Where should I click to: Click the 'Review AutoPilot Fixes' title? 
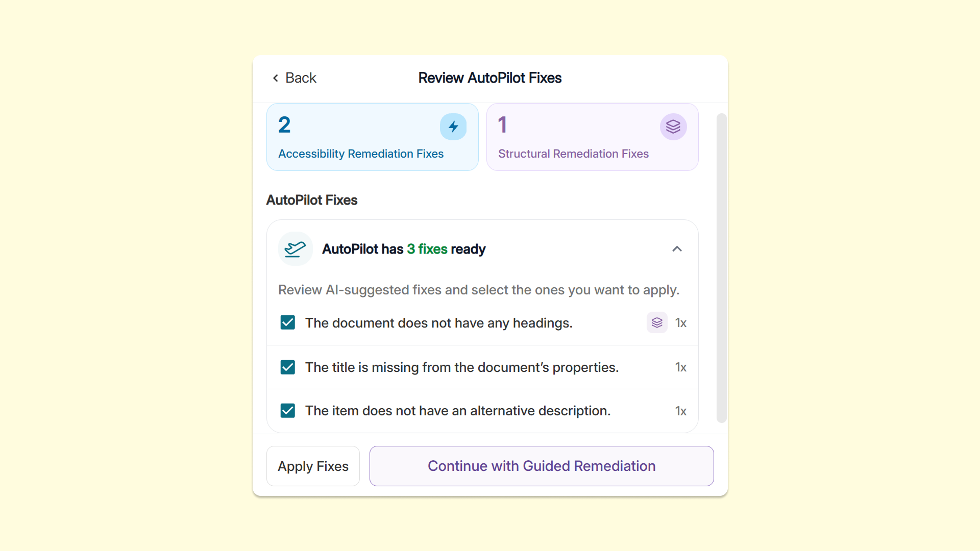tap(490, 78)
